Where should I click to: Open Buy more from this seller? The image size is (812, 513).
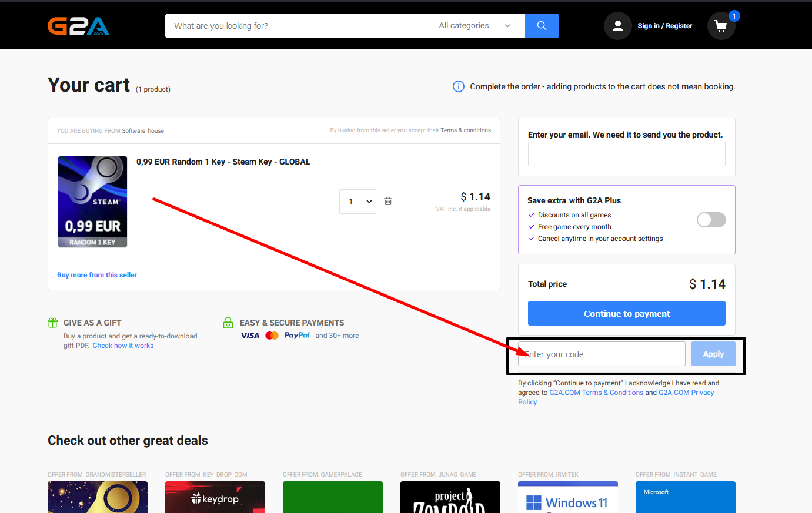tap(97, 275)
